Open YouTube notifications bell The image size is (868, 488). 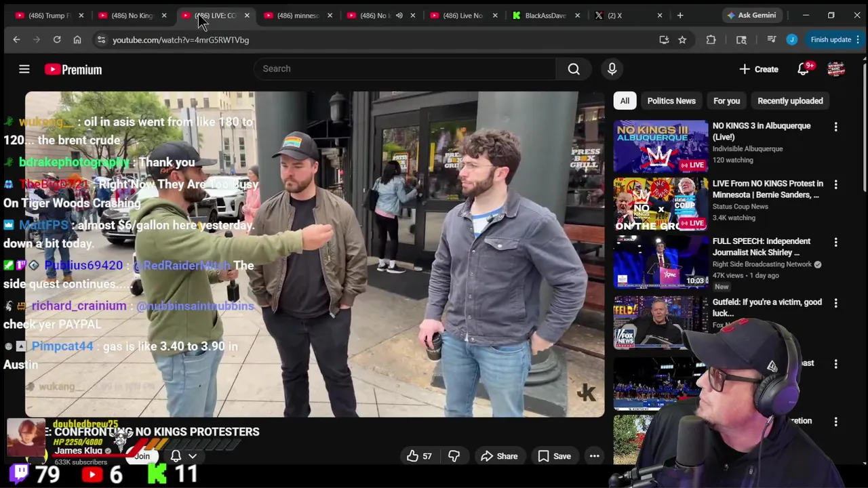[804, 69]
